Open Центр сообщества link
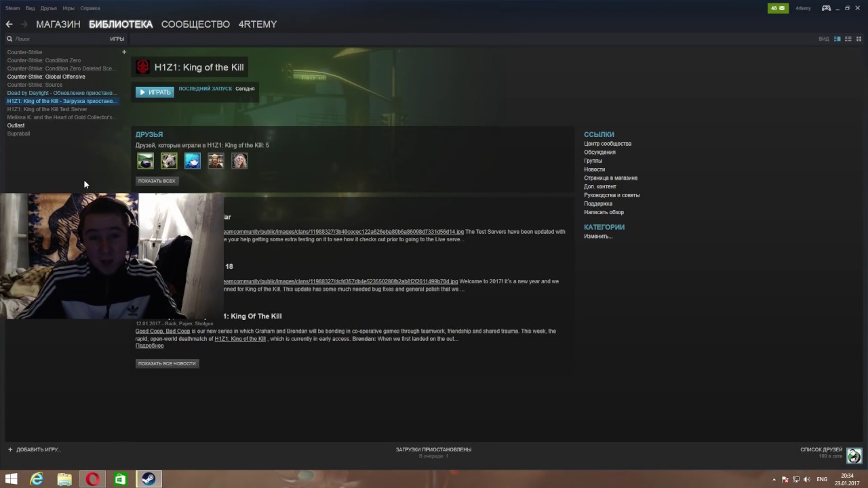 608,144
